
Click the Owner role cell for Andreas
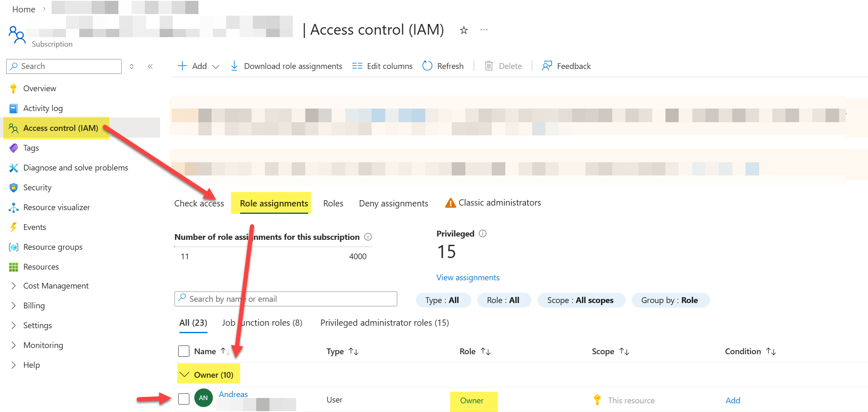pos(472,400)
